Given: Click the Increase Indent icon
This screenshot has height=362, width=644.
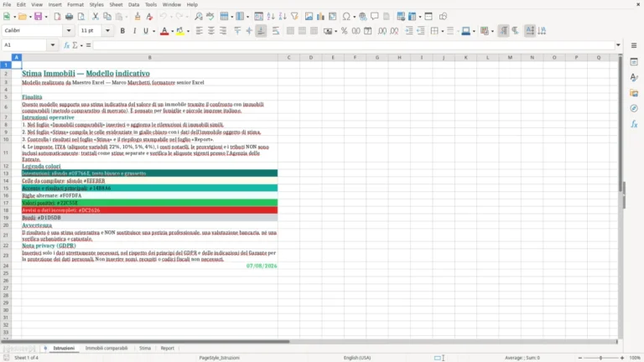Looking at the screenshot, I should tap(409, 31).
